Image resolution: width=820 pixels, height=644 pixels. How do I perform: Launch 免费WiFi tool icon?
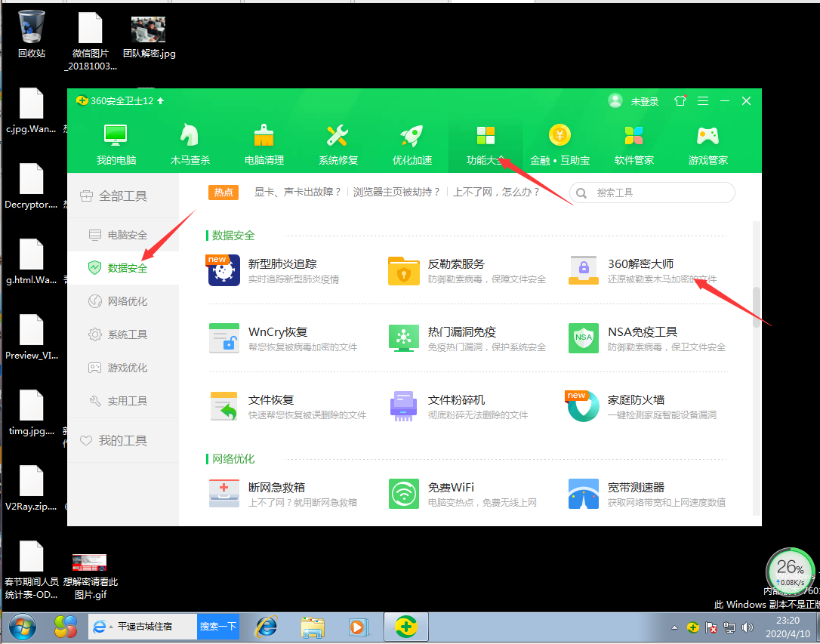click(x=404, y=494)
